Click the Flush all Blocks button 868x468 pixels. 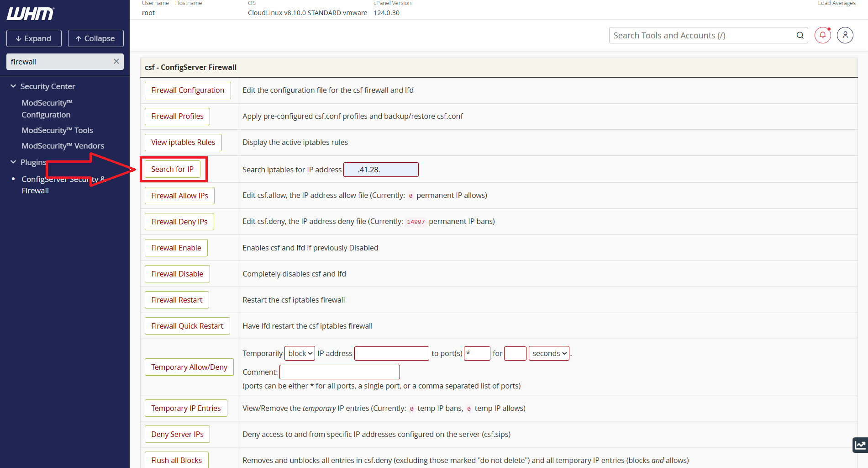(x=176, y=460)
